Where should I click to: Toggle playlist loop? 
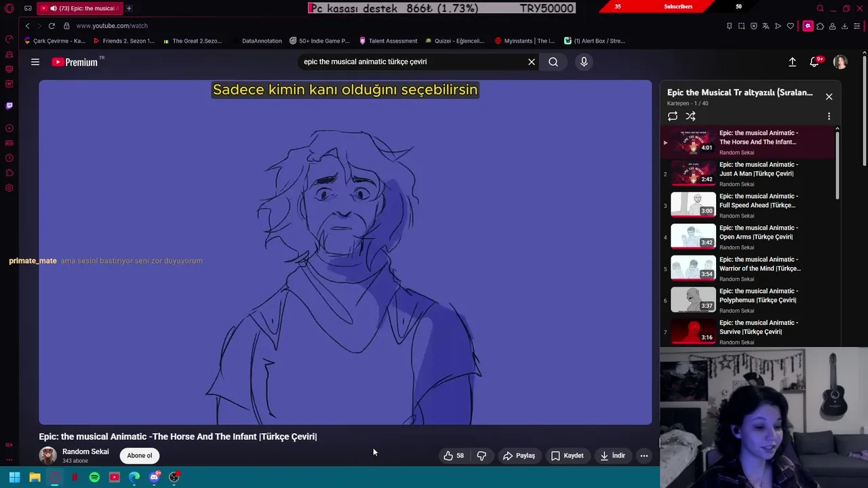click(x=673, y=117)
